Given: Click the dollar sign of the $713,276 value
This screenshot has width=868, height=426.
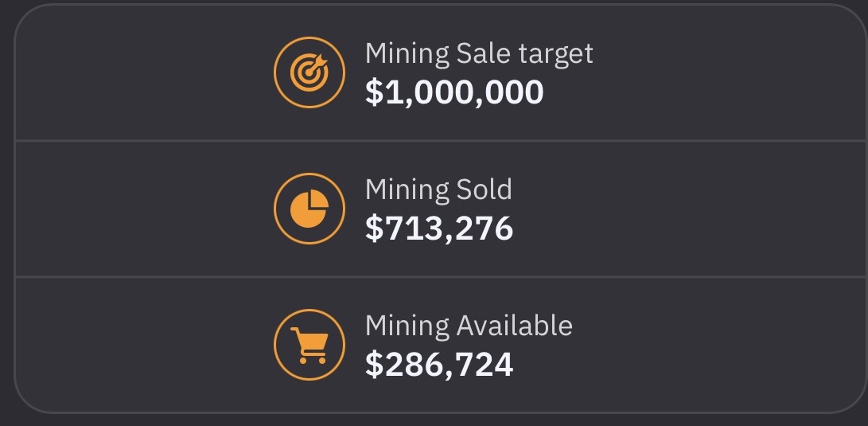Looking at the screenshot, I should [x=374, y=229].
